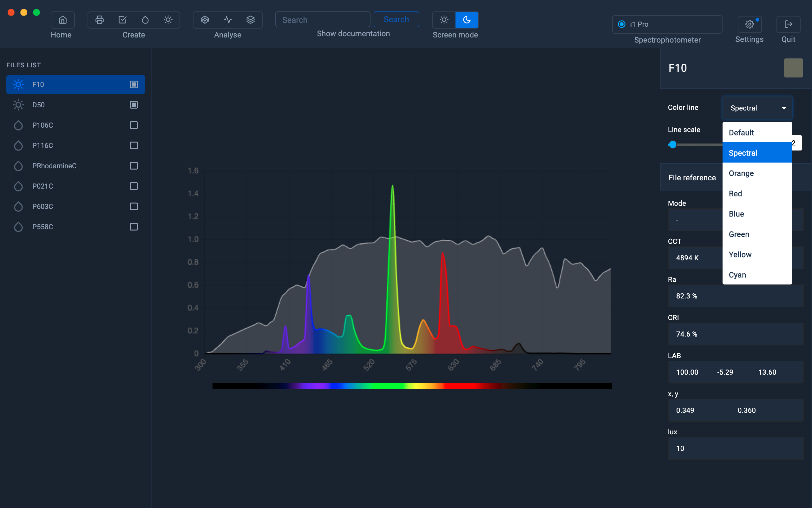
Task: Click the Search button
Action: [396, 19]
